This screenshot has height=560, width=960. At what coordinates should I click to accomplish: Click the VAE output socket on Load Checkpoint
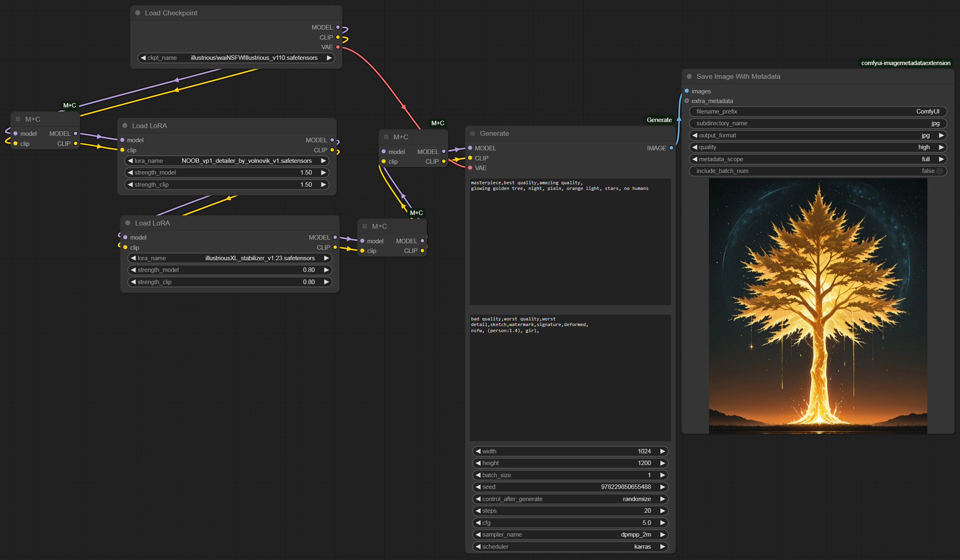(x=338, y=47)
